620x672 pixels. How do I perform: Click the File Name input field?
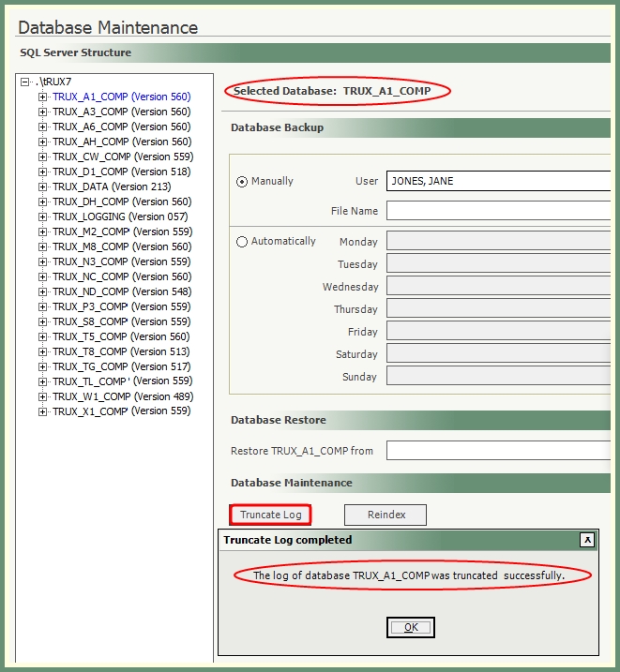[x=498, y=211]
